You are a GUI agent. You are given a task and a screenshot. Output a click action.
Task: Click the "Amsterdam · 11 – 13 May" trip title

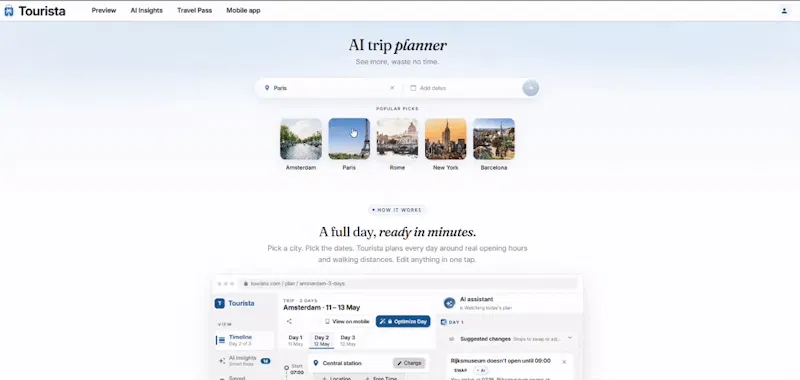[321, 308]
